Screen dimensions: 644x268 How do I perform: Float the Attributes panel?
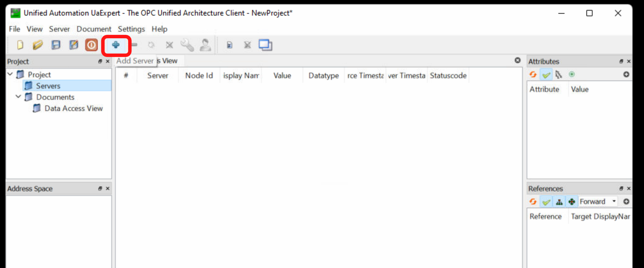(x=621, y=61)
